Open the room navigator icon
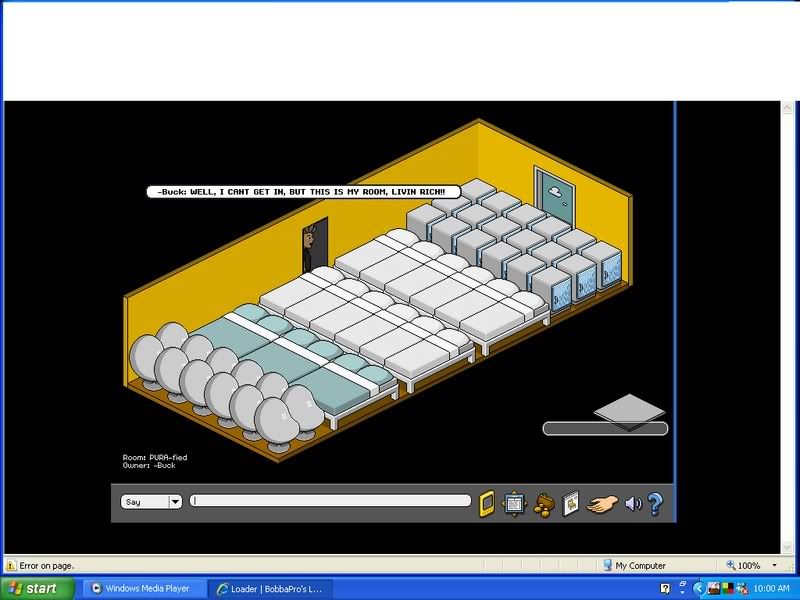Viewport: 800px width, 600px height. 514,503
